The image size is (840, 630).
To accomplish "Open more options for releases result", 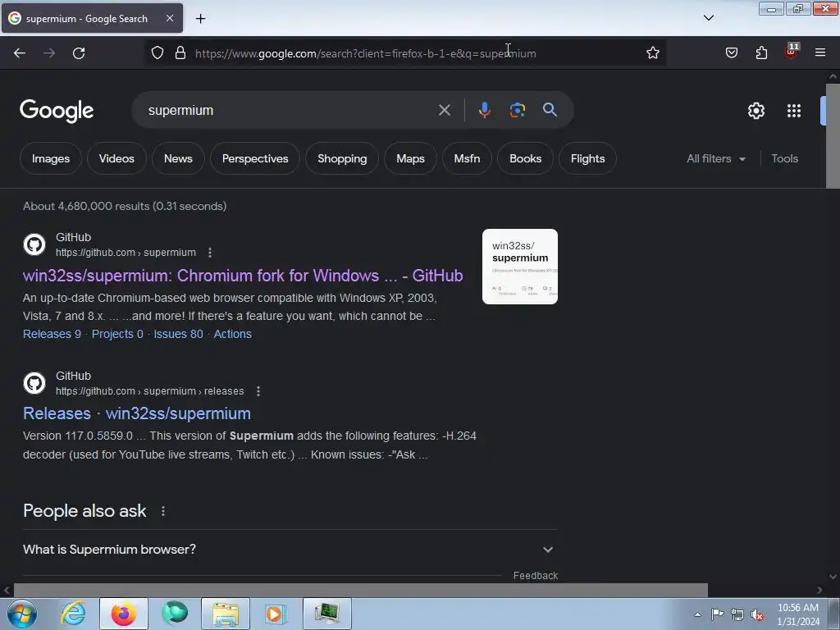I will [258, 391].
